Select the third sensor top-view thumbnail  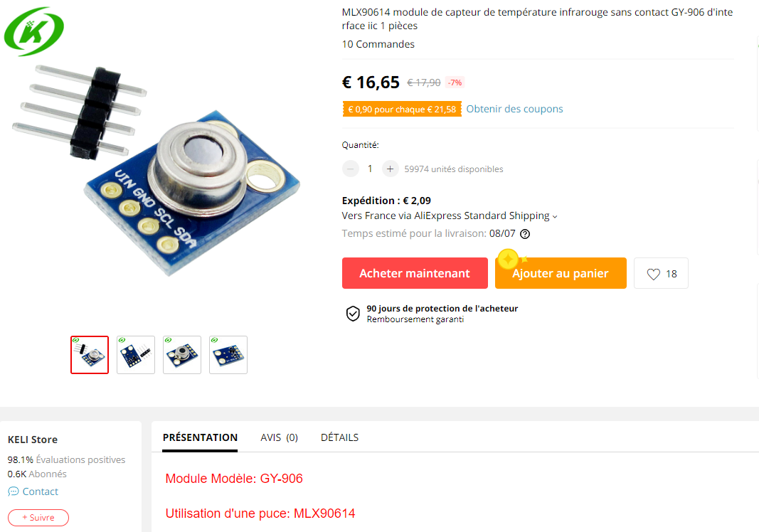point(182,355)
